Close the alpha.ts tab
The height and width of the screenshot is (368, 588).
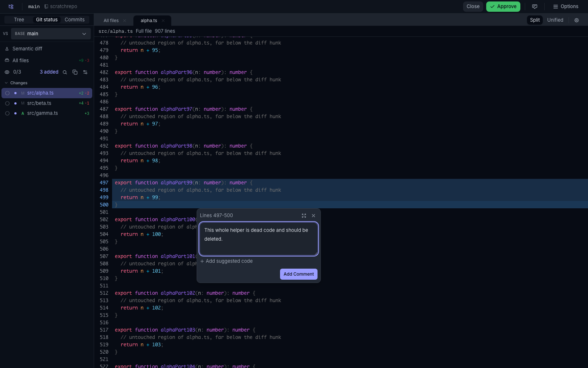coord(163,21)
